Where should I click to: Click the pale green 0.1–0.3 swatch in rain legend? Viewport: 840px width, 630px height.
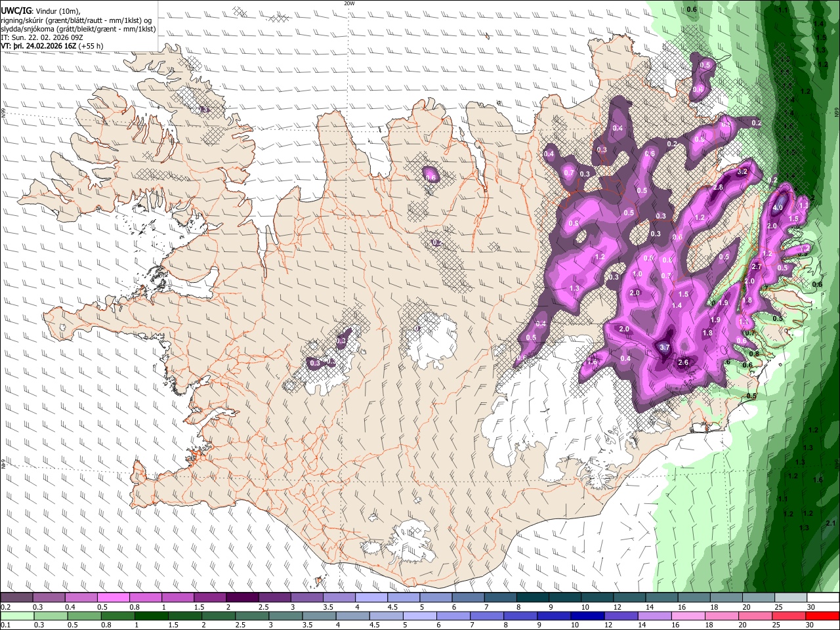16,616
